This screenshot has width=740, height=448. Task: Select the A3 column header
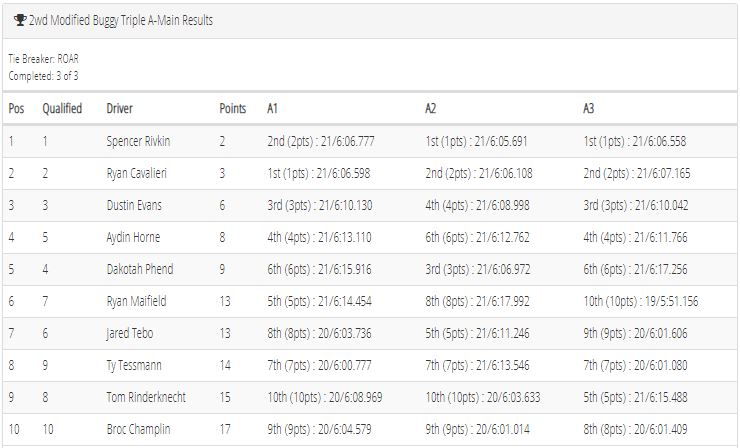(589, 109)
